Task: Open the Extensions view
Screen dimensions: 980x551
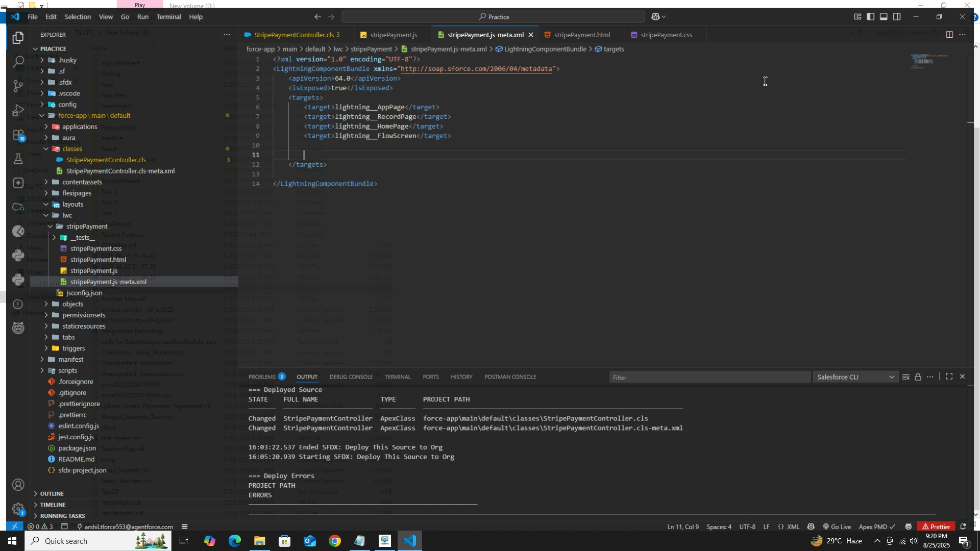Action: coord(18,135)
